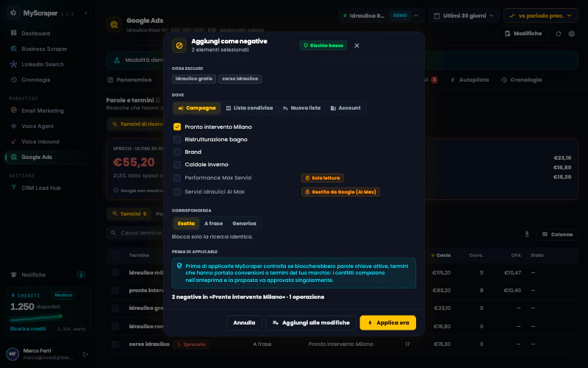The width and height of the screenshot is (588, 368).
Task: Open the Notifiche bell item
Action: pos(47,275)
